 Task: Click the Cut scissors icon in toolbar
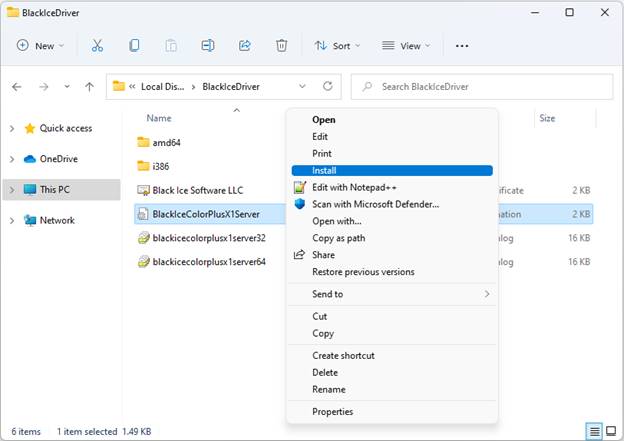[x=97, y=46]
